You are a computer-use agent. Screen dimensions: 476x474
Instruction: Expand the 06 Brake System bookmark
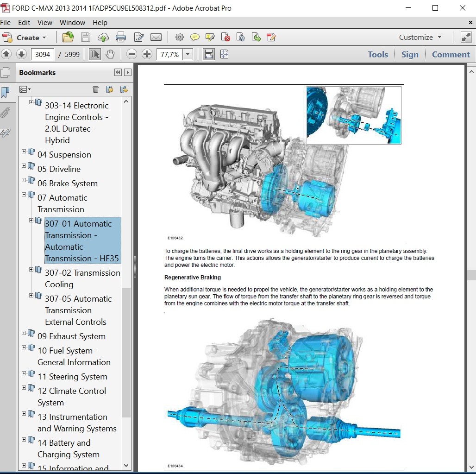pos(24,180)
